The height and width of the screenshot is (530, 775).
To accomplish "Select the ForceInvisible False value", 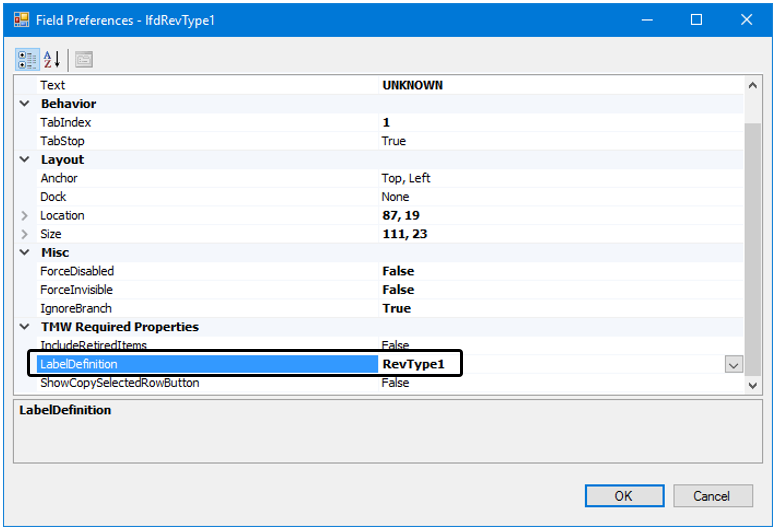I will point(398,290).
